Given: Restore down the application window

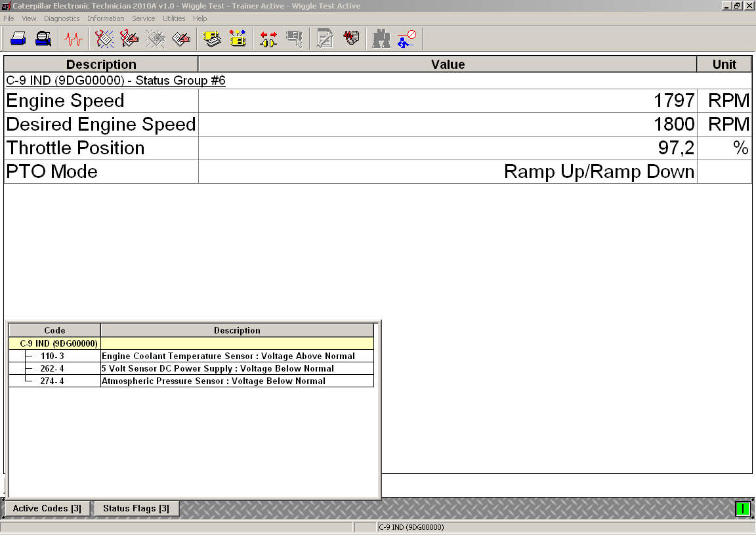Looking at the screenshot, I should pyautogui.click(x=737, y=6).
